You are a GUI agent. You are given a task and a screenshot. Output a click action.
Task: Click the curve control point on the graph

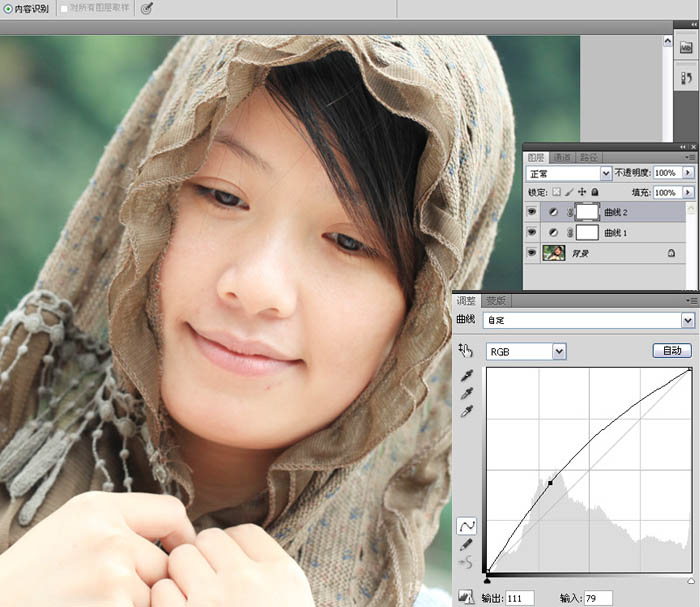tap(550, 483)
